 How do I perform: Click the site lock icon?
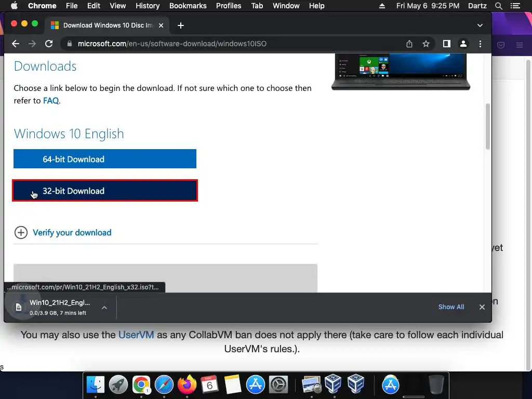70,44
